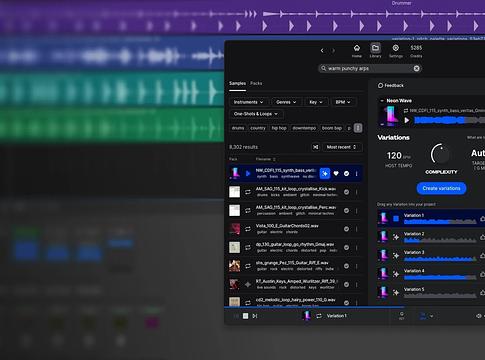The width and height of the screenshot is (485, 360).
Task: Click the Create variations button
Action: click(441, 188)
